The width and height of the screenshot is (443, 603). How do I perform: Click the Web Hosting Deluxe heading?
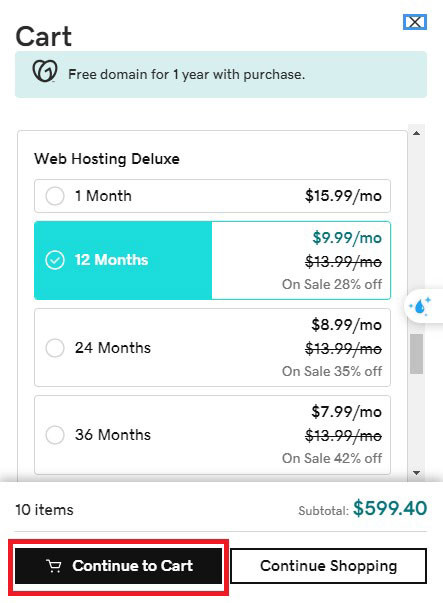[107, 159]
